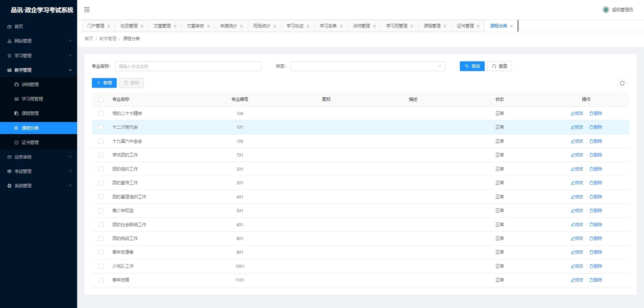The height and width of the screenshot is (308, 644).
Task: Click the 查询 search button
Action: pyautogui.click(x=472, y=66)
